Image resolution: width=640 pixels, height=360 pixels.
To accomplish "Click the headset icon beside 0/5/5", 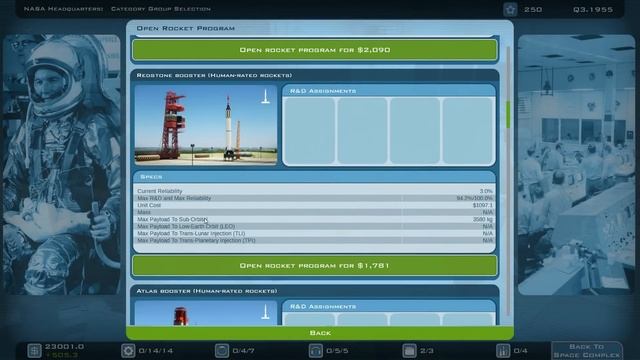I will (316, 351).
